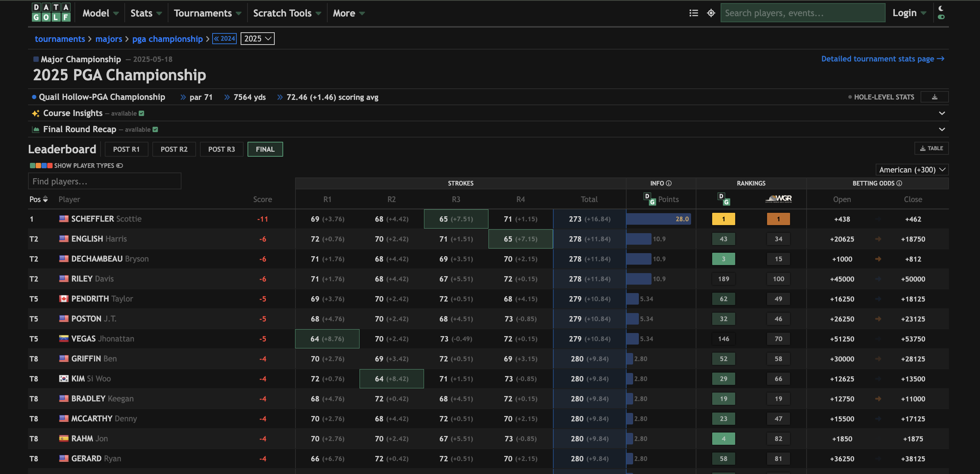The width and height of the screenshot is (980, 474).
Task: Open the 2025 year dropdown
Action: 257,39
